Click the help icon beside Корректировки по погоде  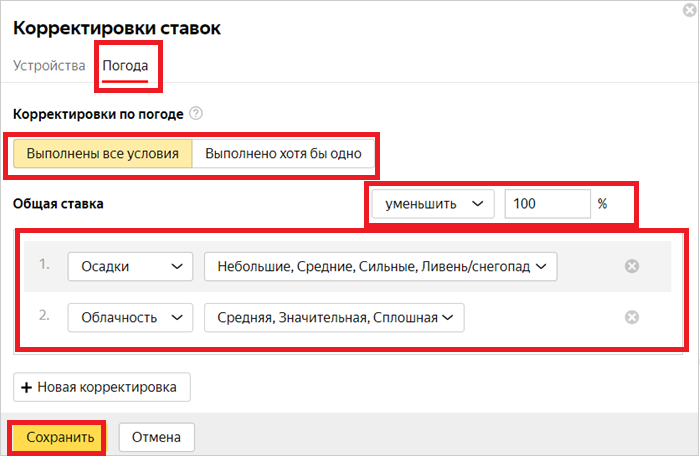(196, 114)
